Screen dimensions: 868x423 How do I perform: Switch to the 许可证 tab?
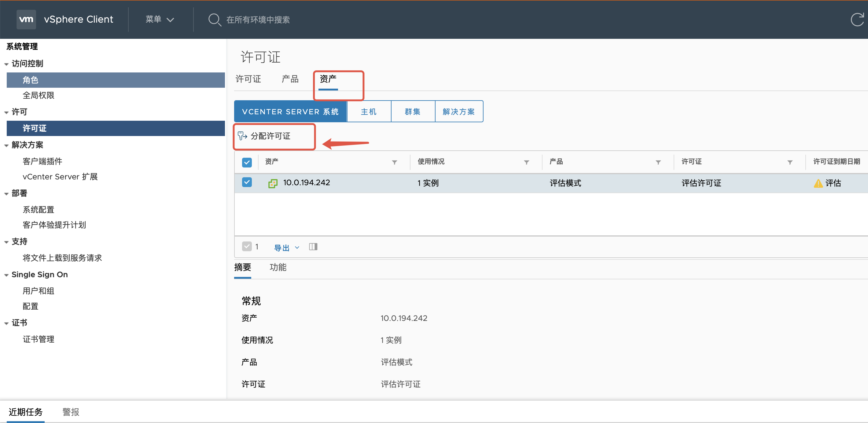(248, 79)
